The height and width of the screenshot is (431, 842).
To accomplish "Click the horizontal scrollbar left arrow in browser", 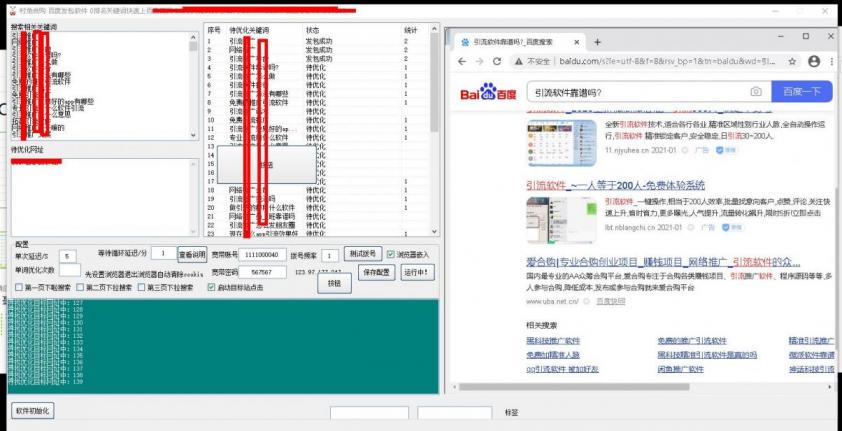I will [455, 387].
